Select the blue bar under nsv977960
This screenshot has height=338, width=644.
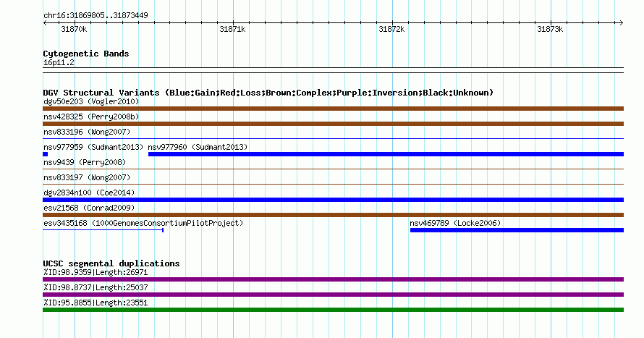pyautogui.click(x=386, y=154)
